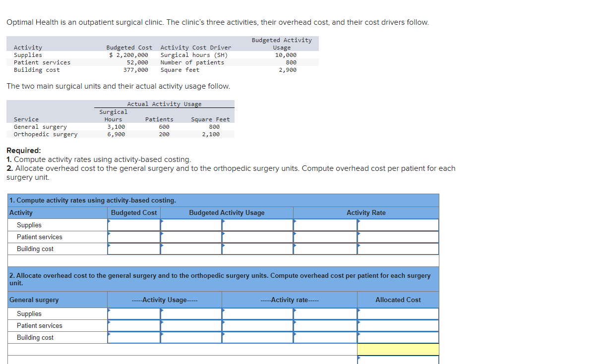Click Allocated Cost cell in General surgery Supplies row
Viewport: 599px width, 364px height.
(398, 313)
